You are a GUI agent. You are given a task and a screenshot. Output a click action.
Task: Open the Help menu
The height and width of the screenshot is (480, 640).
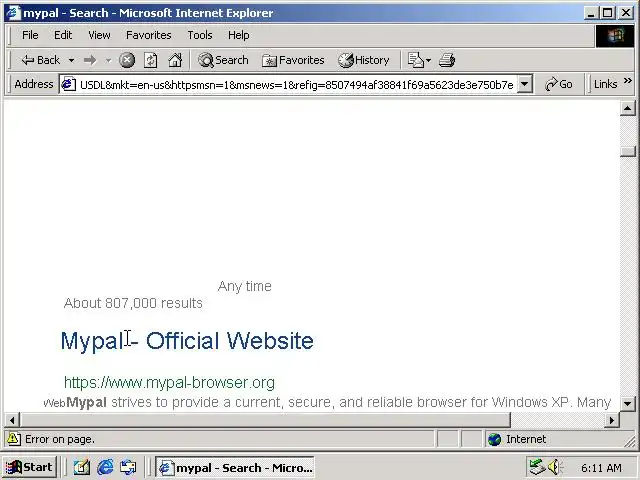pos(239,35)
